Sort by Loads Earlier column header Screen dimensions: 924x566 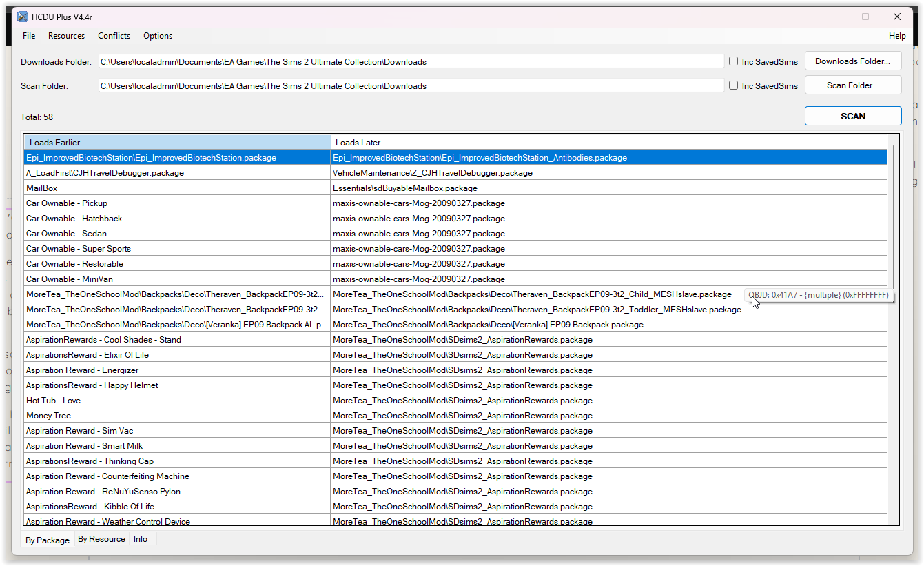(x=177, y=143)
